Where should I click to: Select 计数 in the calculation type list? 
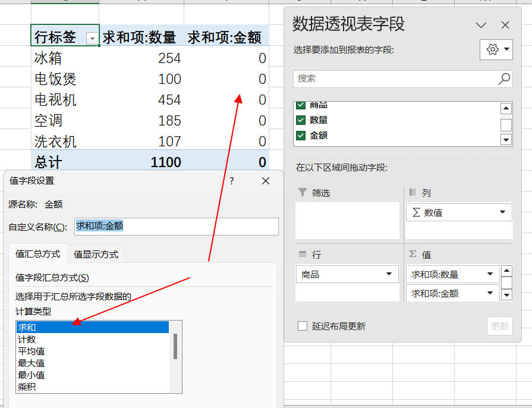point(93,339)
